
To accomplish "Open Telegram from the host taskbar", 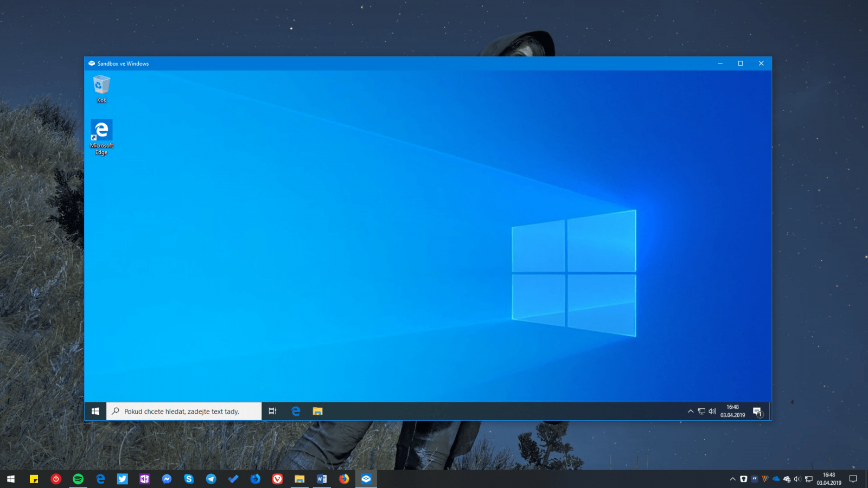I will [x=211, y=479].
